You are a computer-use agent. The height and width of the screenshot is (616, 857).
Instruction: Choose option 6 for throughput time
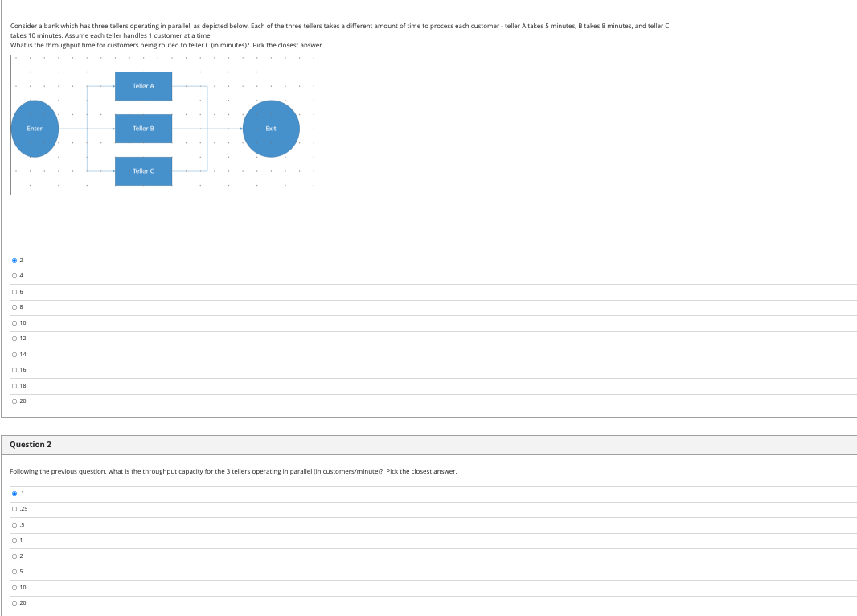click(x=14, y=292)
